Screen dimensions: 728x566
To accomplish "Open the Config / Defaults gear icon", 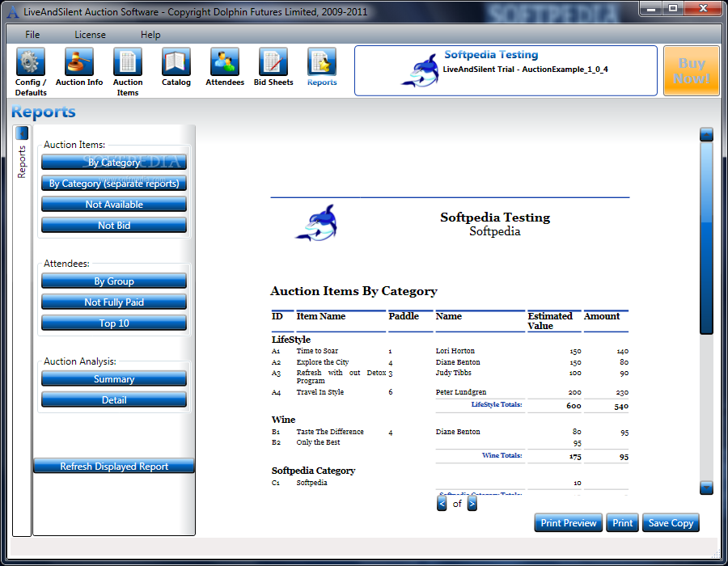I will (31, 61).
